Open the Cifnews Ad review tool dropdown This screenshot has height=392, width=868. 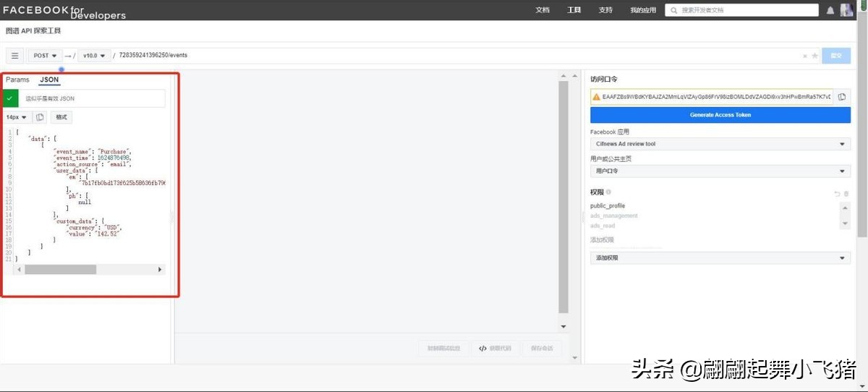pos(720,144)
